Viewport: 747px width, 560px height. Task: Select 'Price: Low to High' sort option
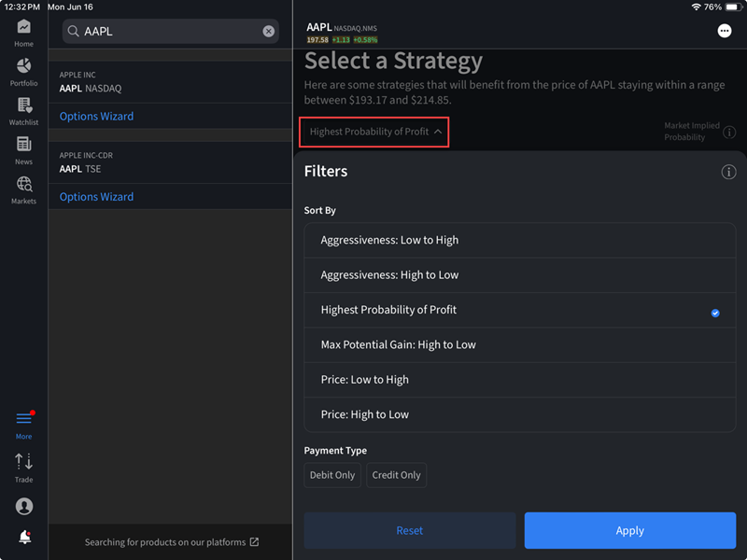point(519,379)
